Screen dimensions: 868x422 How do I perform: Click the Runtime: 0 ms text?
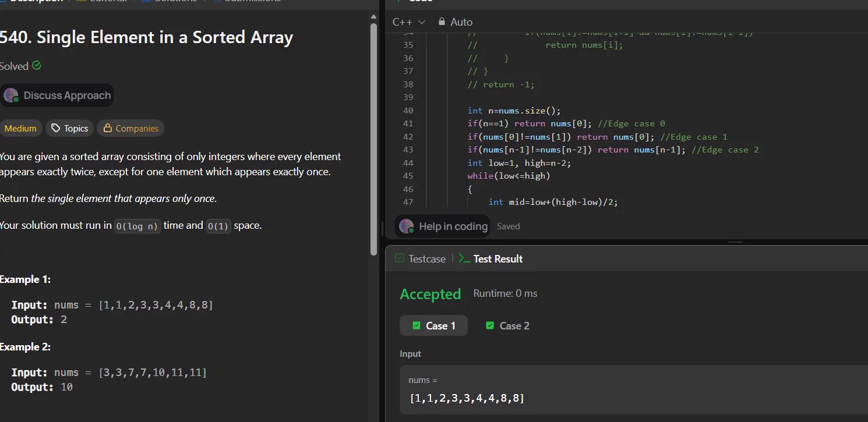point(505,293)
